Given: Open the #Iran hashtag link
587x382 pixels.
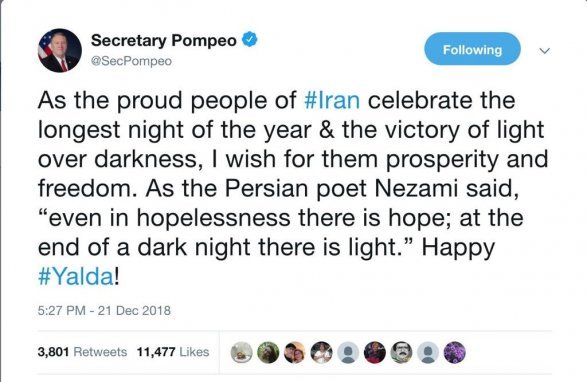Looking at the screenshot, I should pos(332,100).
